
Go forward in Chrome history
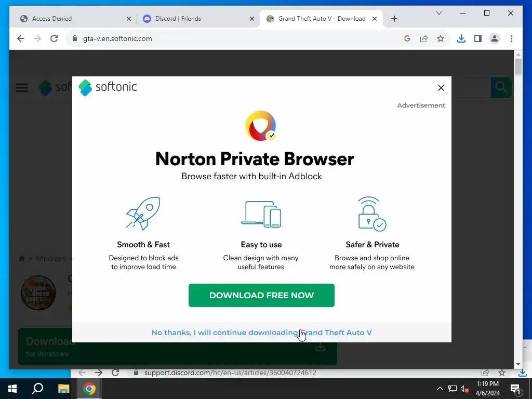coord(37,38)
